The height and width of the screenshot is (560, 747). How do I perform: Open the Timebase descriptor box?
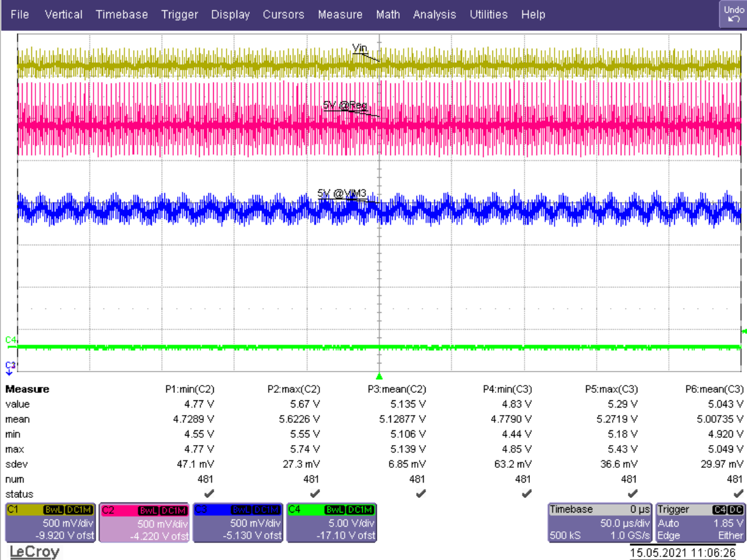[600, 523]
